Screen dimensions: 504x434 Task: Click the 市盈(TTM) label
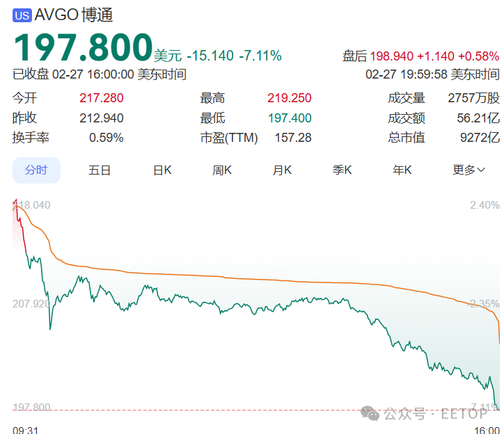click(x=229, y=138)
